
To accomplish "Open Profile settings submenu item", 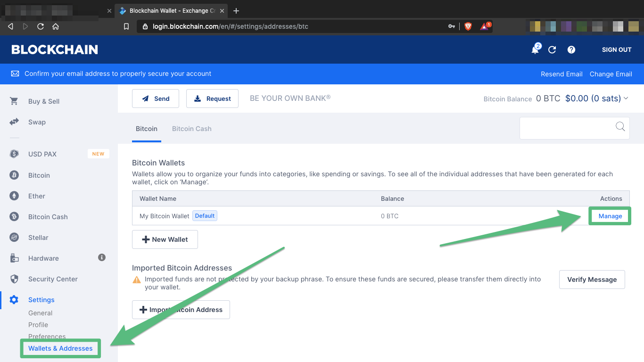I will pyautogui.click(x=38, y=325).
